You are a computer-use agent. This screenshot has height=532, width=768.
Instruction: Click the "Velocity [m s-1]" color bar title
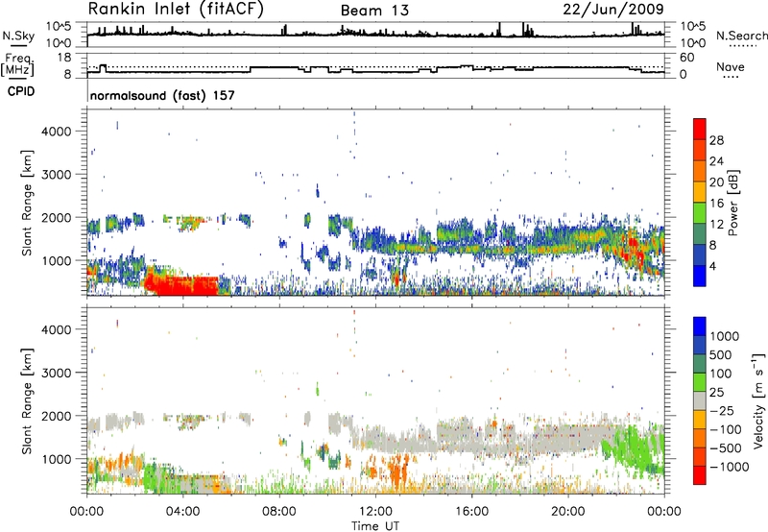coord(758,400)
